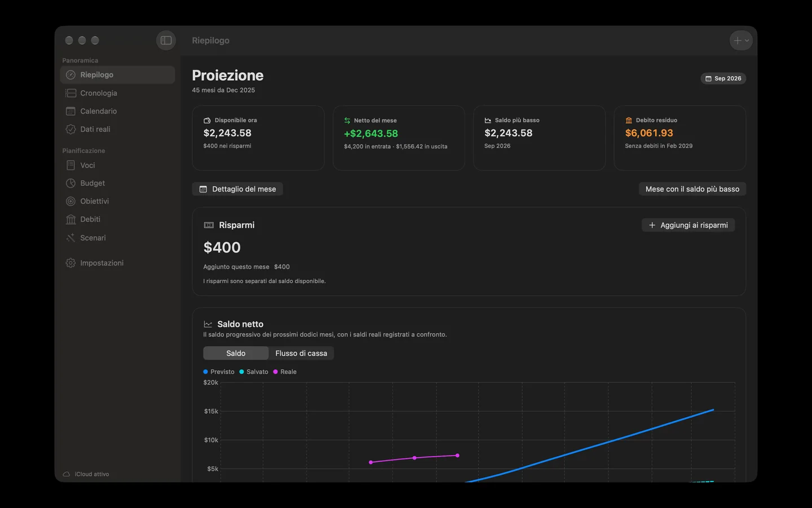The image size is (812, 508).
Task: Select Riepilogo in the sidebar
Action: click(117, 75)
